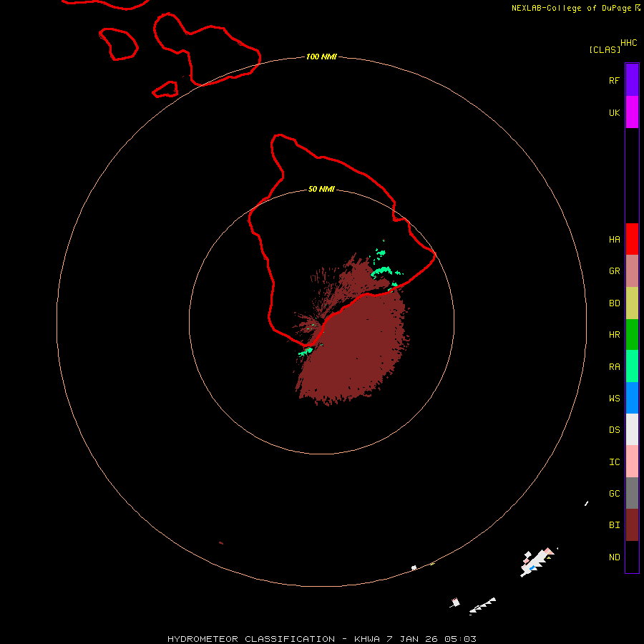Viewport: 644px width, 644px height.
Task: Click the GR legend label
Action: (614, 271)
